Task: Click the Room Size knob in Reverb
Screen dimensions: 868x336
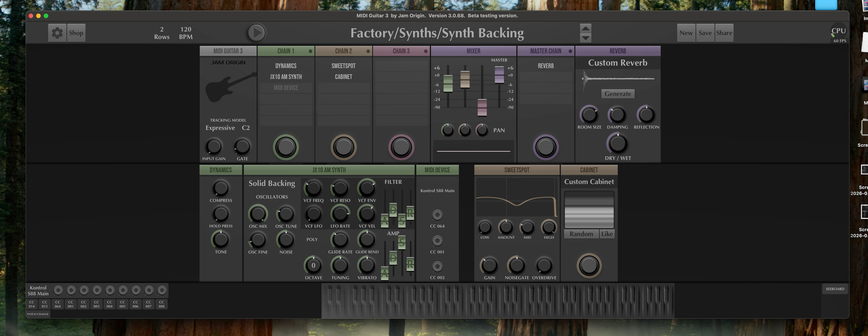Action: click(x=589, y=115)
